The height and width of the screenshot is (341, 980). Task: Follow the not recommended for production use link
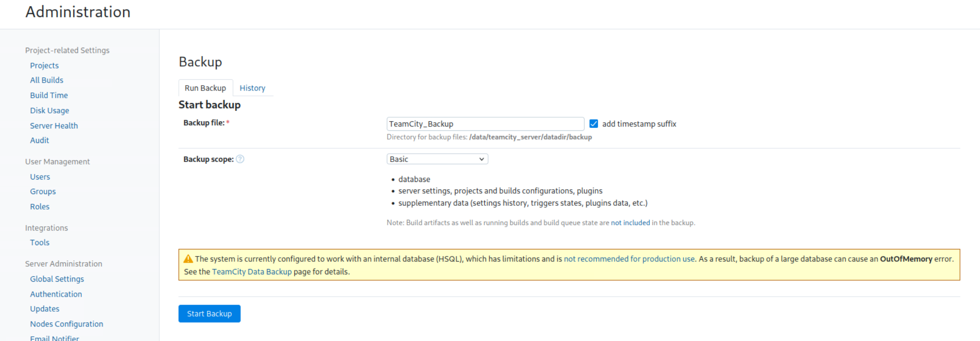tap(629, 259)
